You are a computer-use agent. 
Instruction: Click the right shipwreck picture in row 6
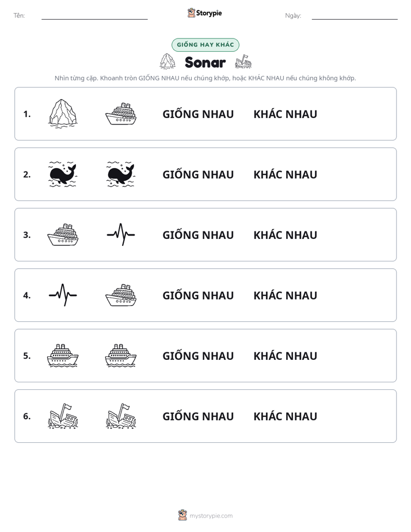click(121, 416)
